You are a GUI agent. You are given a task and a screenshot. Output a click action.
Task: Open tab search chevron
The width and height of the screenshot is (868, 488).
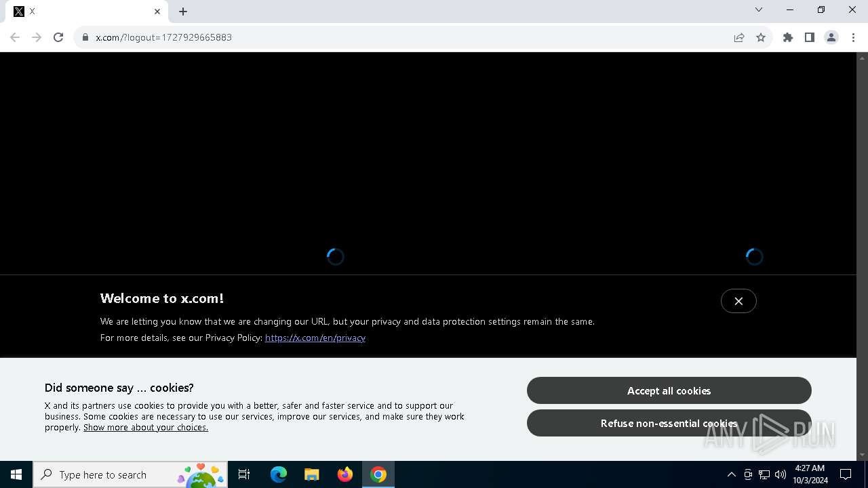(759, 9)
